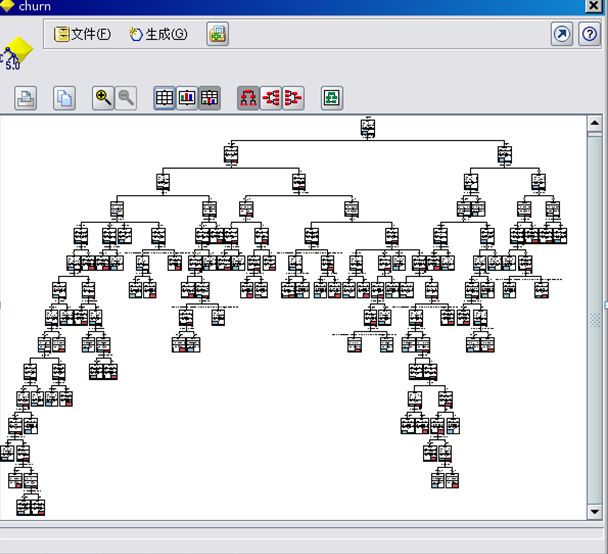Show nodes as tables with graphs

click(209, 98)
